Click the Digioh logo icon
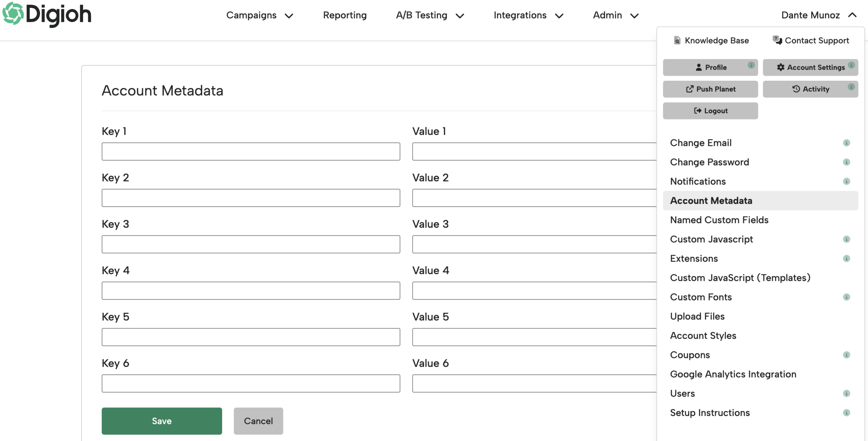868x441 pixels. (x=13, y=14)
